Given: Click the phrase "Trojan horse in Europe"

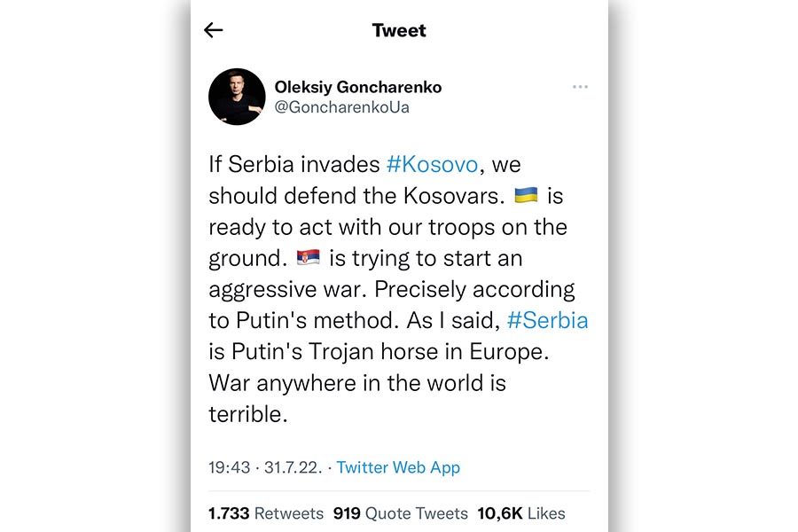Looking at the screenshot, I should pos(420,350).
